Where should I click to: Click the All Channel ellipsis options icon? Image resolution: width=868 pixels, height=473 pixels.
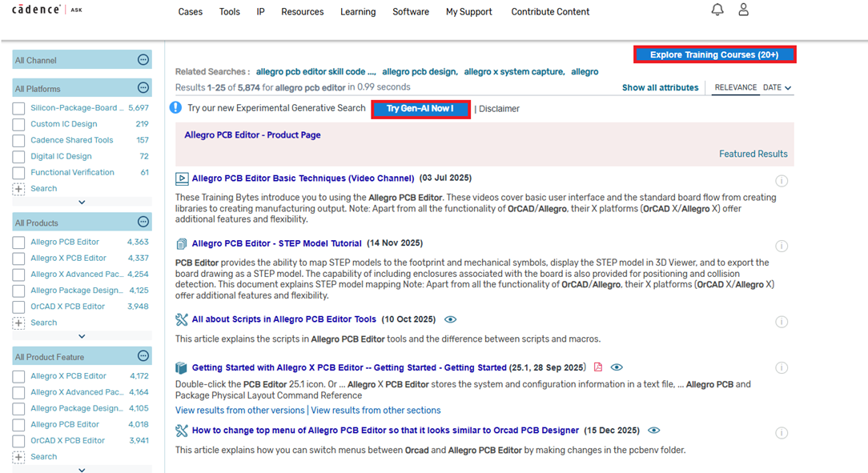coord(143,60)
